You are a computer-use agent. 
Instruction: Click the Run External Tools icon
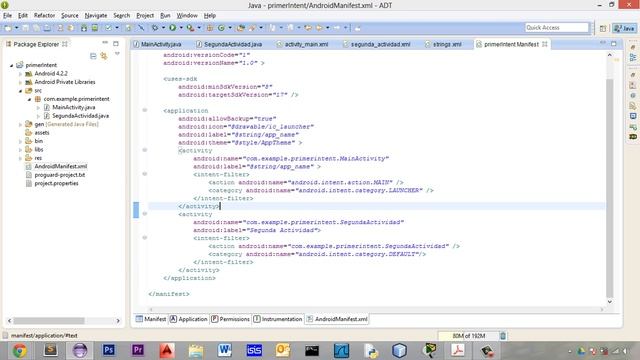tap(190, 28)
